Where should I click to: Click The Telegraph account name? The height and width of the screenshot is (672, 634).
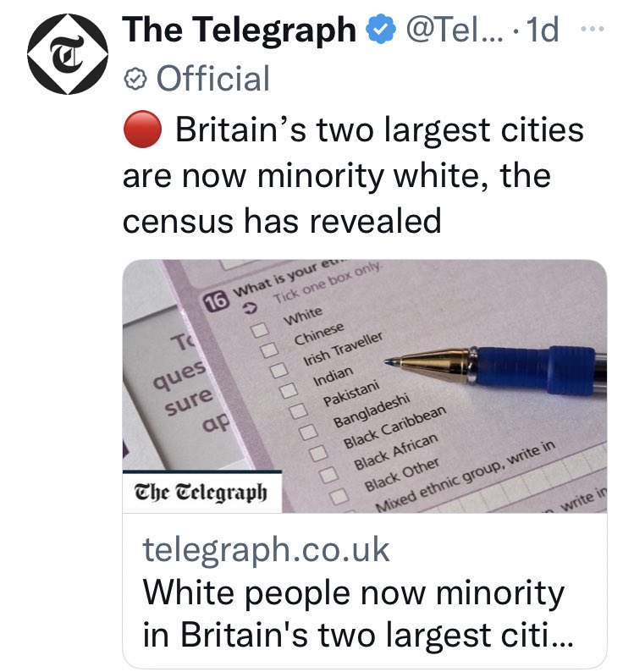(240, 31)
